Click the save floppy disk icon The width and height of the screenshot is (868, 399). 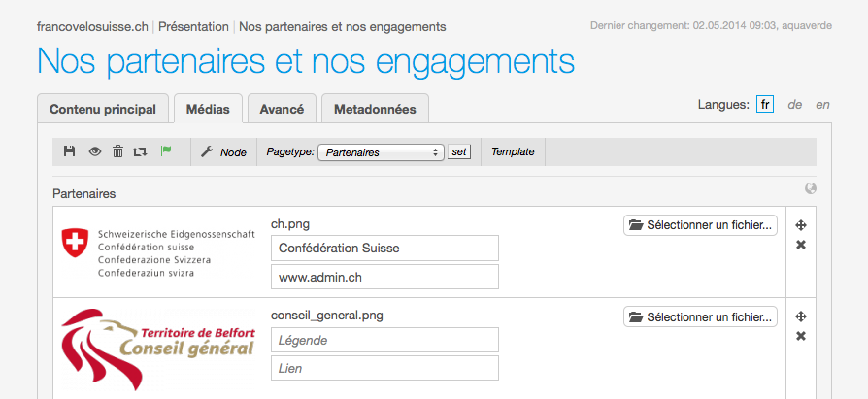[x=70, y=151]
